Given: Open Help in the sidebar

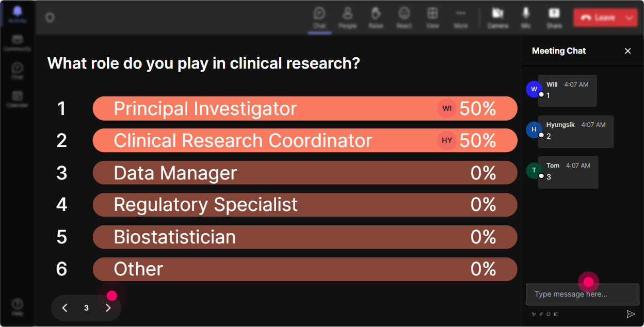Looking at the screenshot, I should coord(17,307).
